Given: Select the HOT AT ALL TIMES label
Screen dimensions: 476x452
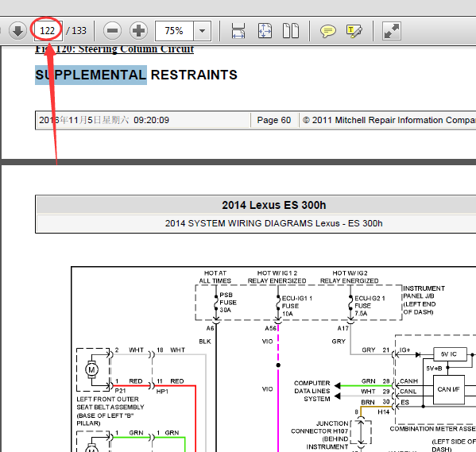Looking at the screenshot, I should (215, 277).
